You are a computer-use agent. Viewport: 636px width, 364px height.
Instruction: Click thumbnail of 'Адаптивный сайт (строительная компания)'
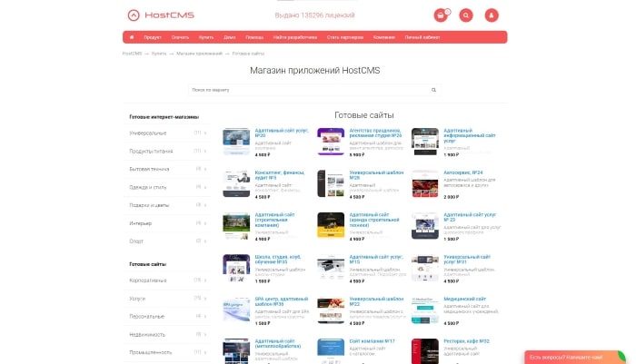click(x=236, y=226)
